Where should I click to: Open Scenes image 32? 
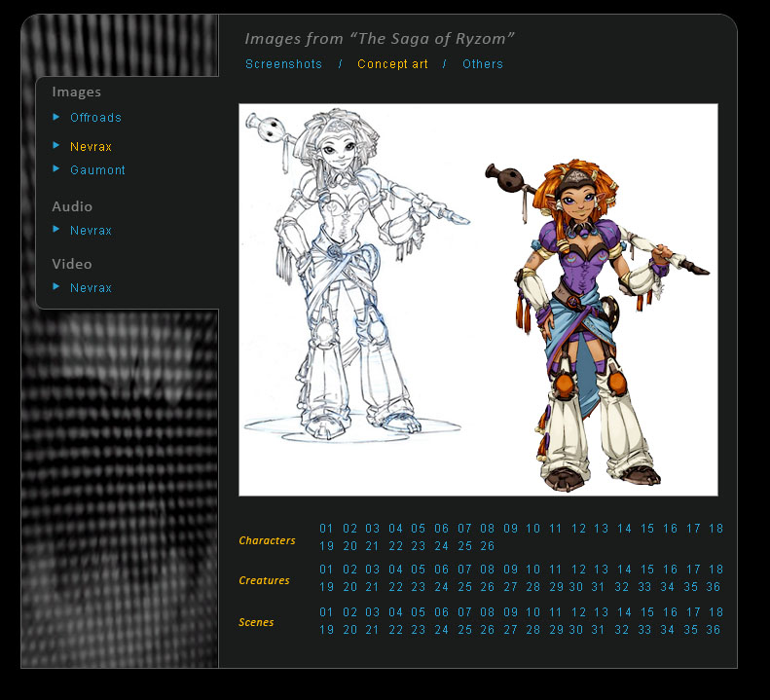[621, 630]
